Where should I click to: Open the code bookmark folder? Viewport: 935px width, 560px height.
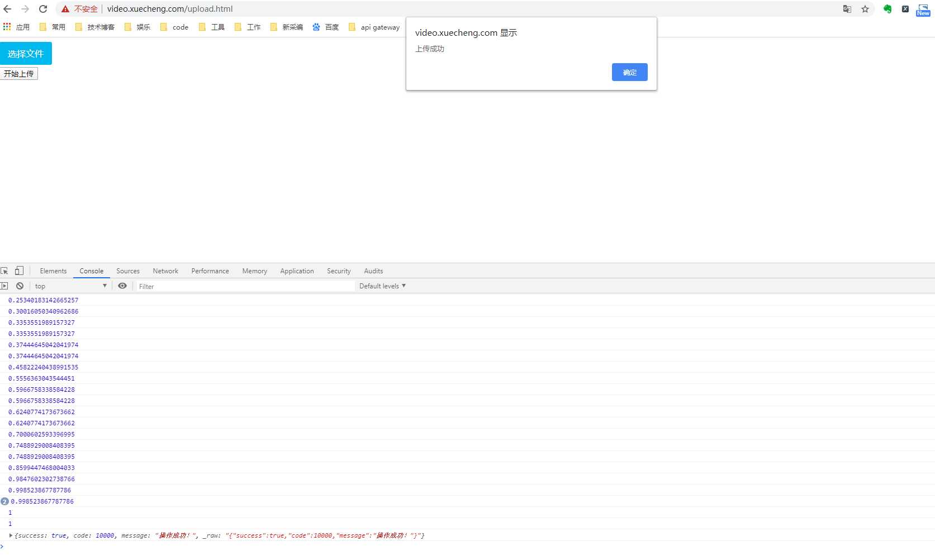174,27
